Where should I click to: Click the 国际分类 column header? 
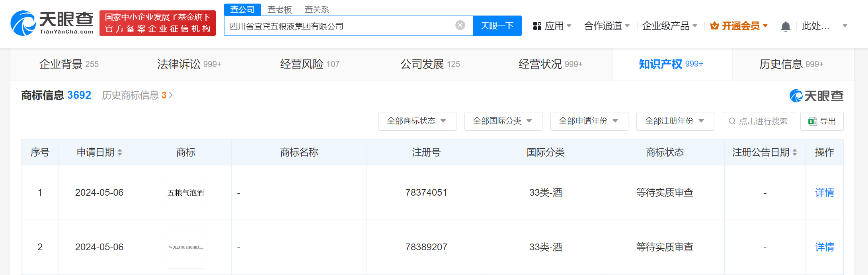(x=546, y=152)
